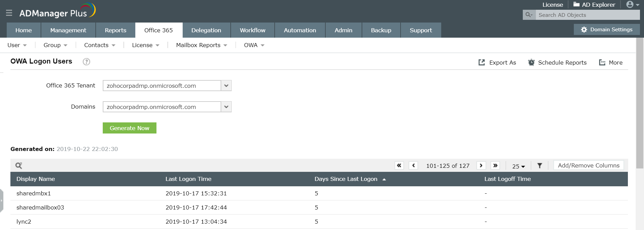Click the filter funnel icon
This screenshot has width=644, height=230.
click(x=540, y=165)
